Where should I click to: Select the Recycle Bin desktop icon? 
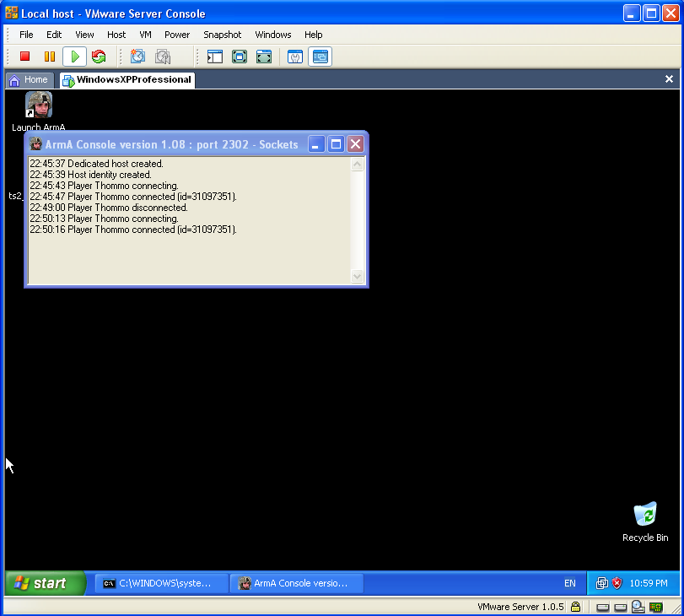pos(645,521)
